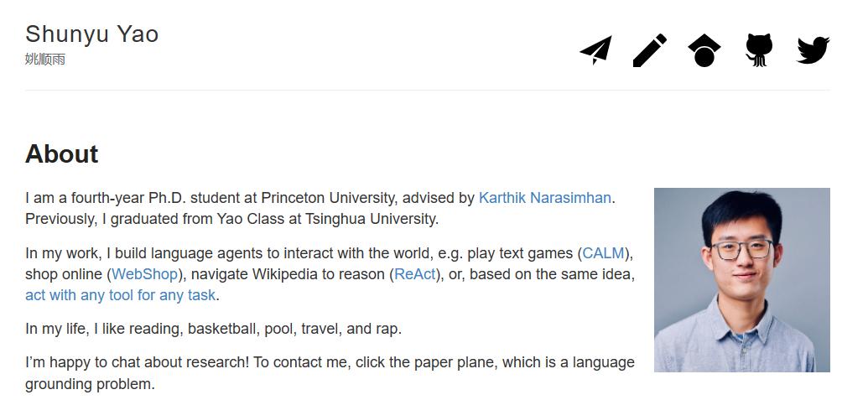This screenshot has height=400, width=868.
Task: Follow "act with any tool for any task" link
Action: (x=121, y=295)
